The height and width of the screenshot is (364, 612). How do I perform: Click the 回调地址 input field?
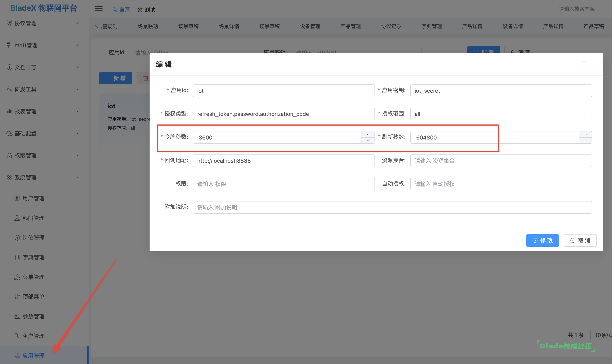pos(283,161)
